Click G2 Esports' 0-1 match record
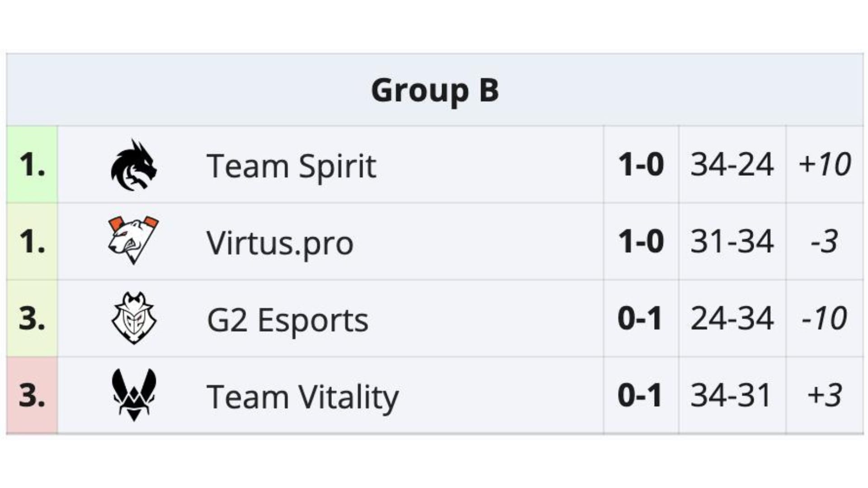 tap(640, 318)
